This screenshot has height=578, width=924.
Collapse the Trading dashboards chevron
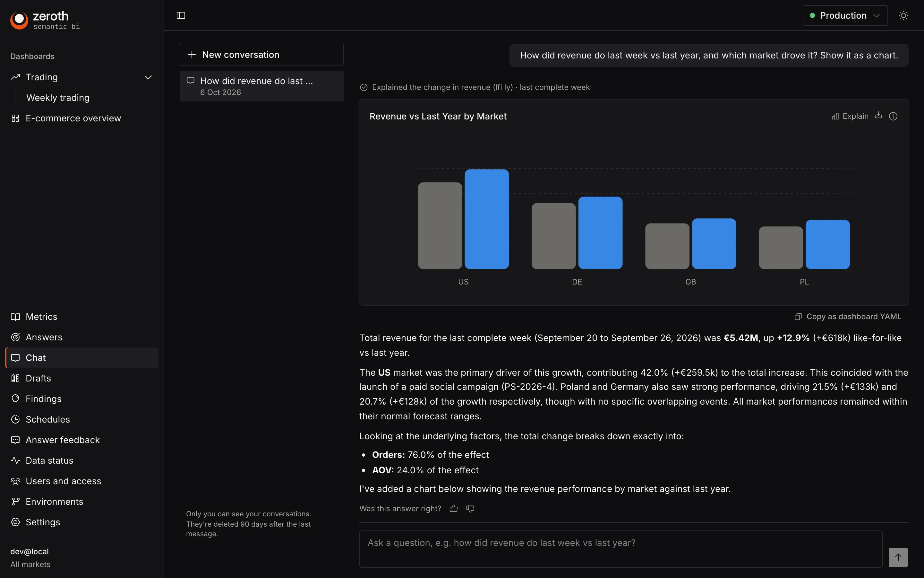tap(148, 77)
